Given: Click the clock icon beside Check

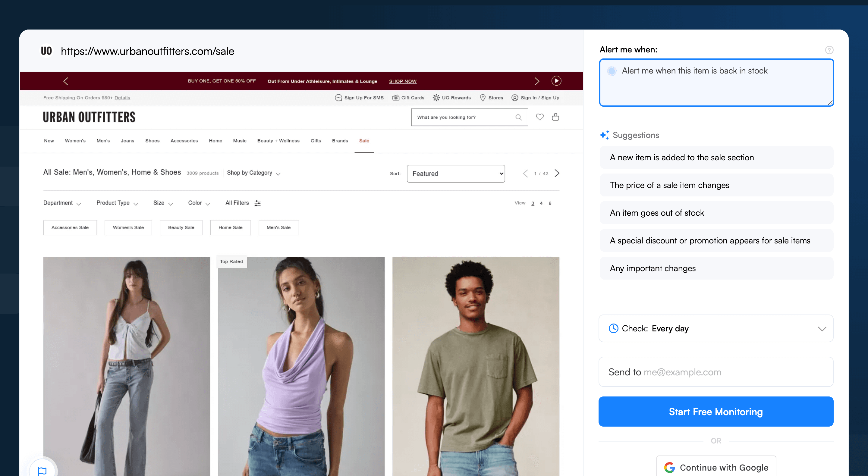Looking at the screenshot, I should (x=613, y=328).
